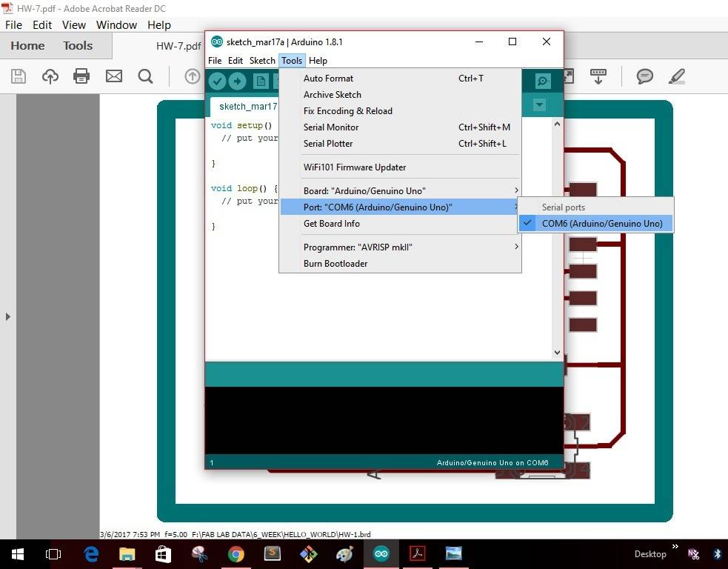Viewport: 728px width, 569px height.
Task: Click the Acrobat cloud upload icon
Action: [50, 76]
